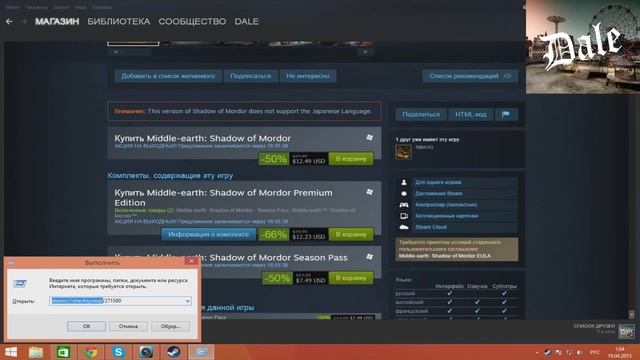
Task: Open the Steam Cloud link
Action: pyautogui.click(x=431, y=227)
